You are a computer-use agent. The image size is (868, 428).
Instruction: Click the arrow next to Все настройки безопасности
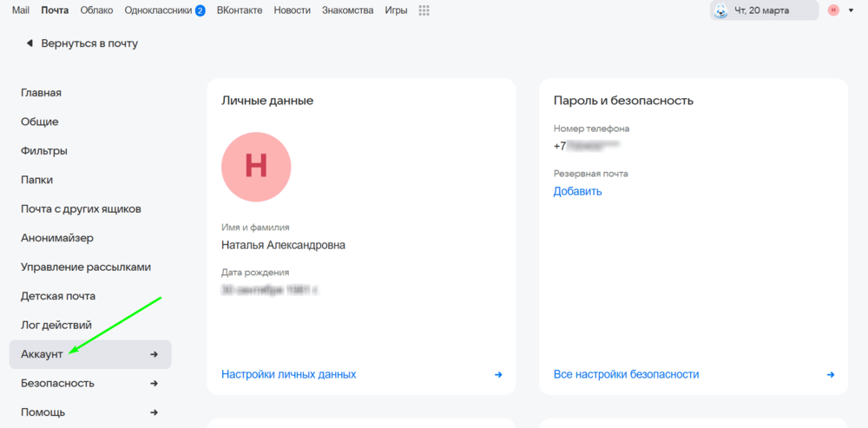point(831,375)
